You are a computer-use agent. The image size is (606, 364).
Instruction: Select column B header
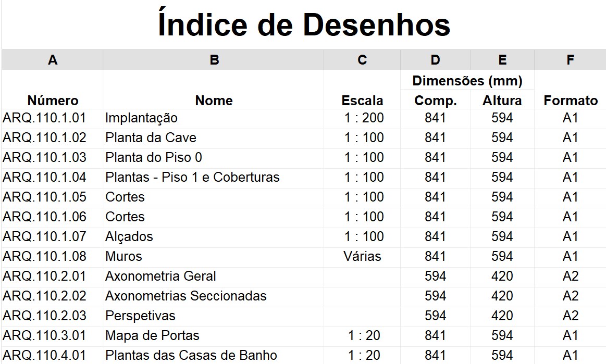click(x=214, y=60)
